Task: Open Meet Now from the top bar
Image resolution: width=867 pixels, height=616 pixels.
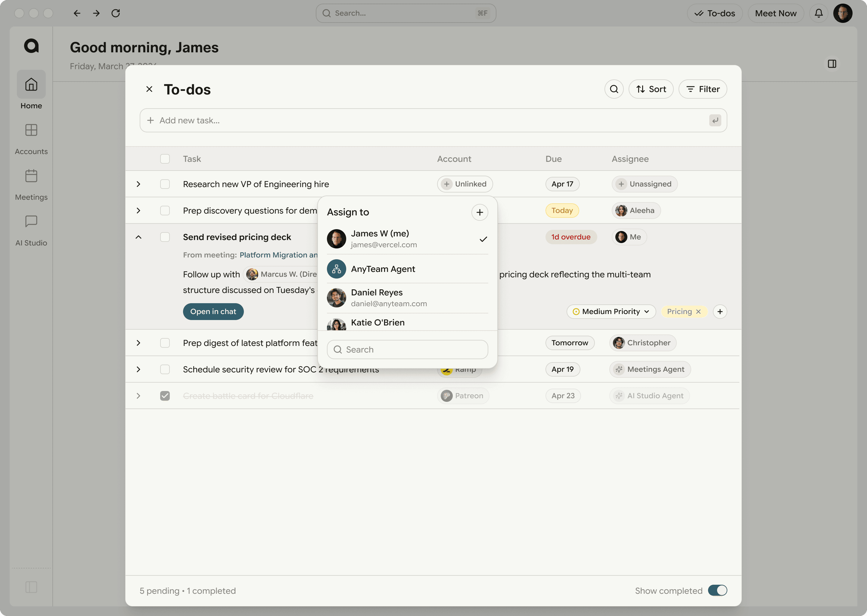Action: (x=775, y=13)
